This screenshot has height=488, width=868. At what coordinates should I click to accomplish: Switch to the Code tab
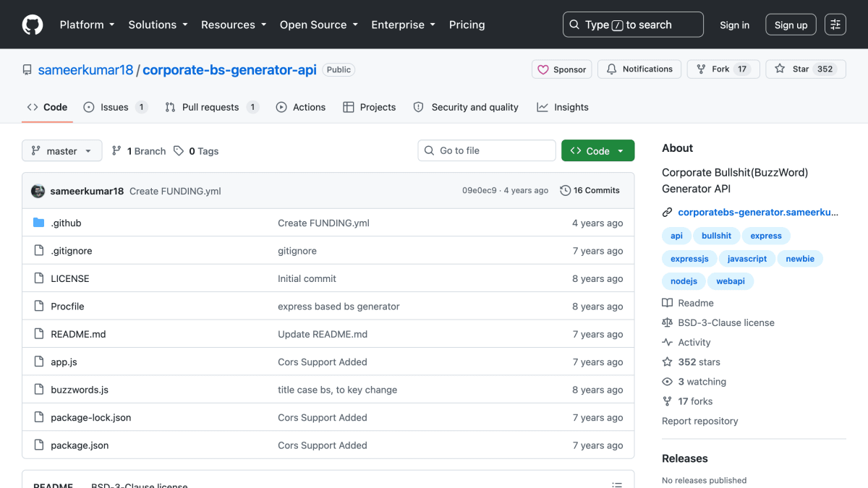[47, 107]
